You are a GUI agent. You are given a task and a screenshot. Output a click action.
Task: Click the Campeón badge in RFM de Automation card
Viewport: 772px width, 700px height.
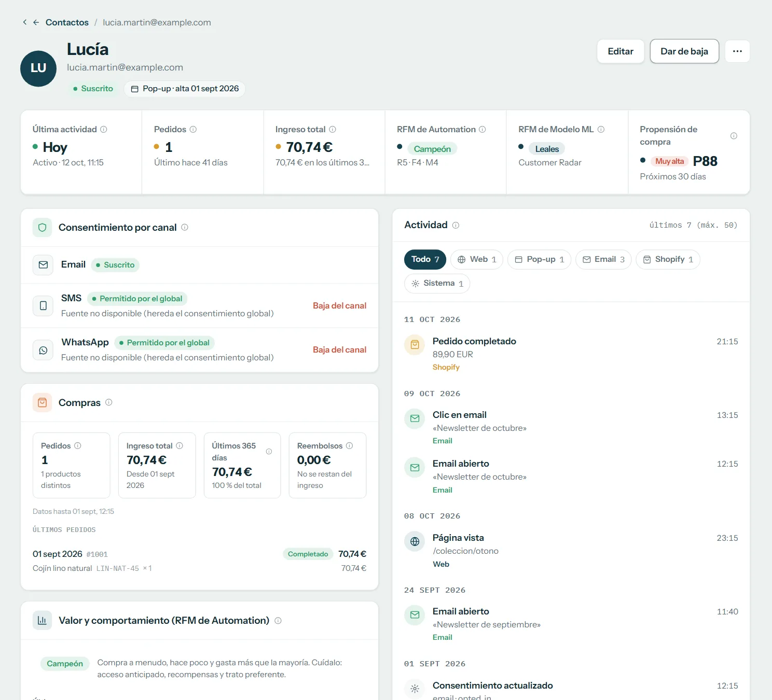(x=432, y=149)
